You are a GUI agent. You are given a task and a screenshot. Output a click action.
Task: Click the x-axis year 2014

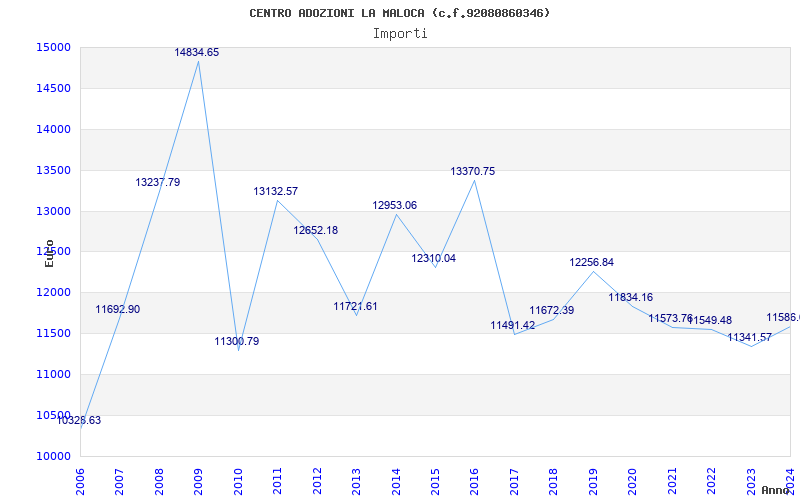point(396,481)
